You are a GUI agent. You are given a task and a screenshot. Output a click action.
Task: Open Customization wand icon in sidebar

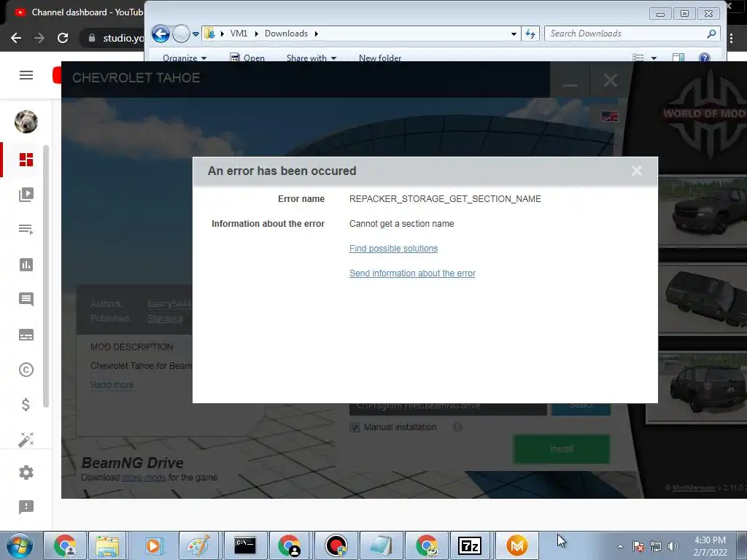click(x=26, y=440)
